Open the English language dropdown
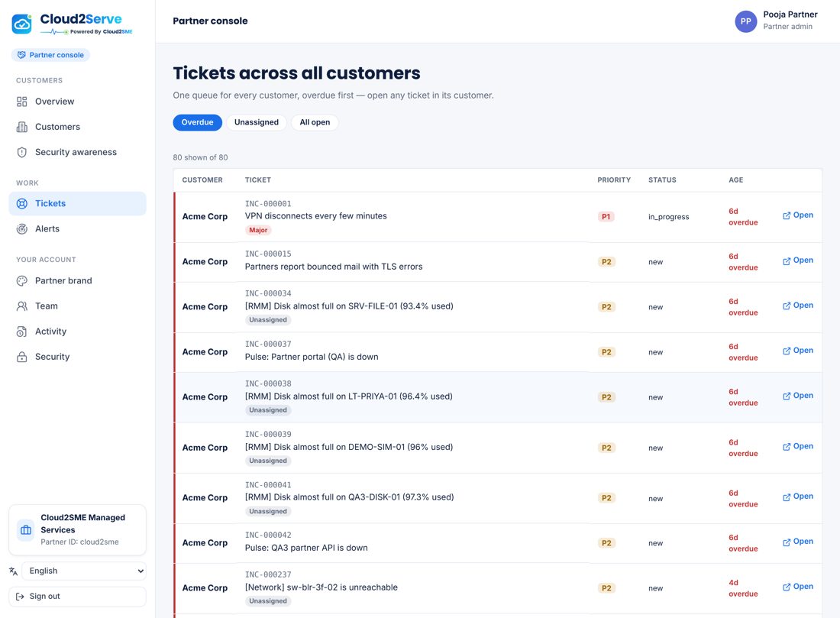This screenshot has height=618, width=840. point(84,571)
